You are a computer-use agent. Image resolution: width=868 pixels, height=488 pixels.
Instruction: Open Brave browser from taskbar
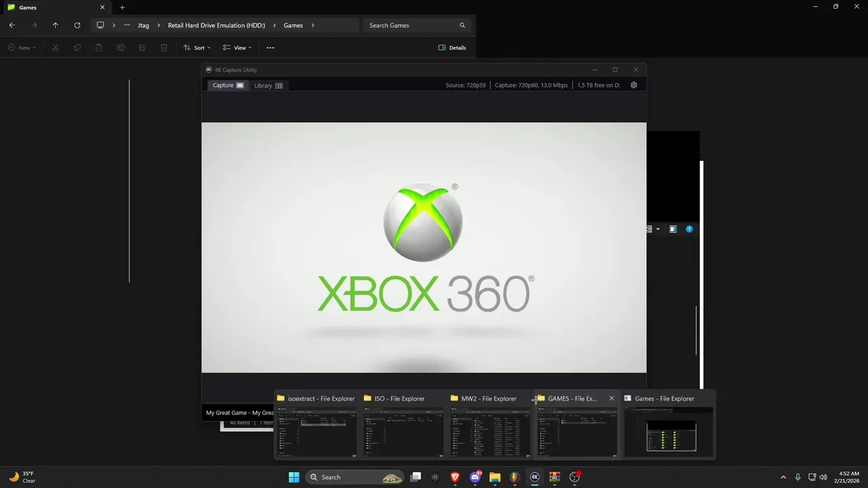tap(455, 477)
